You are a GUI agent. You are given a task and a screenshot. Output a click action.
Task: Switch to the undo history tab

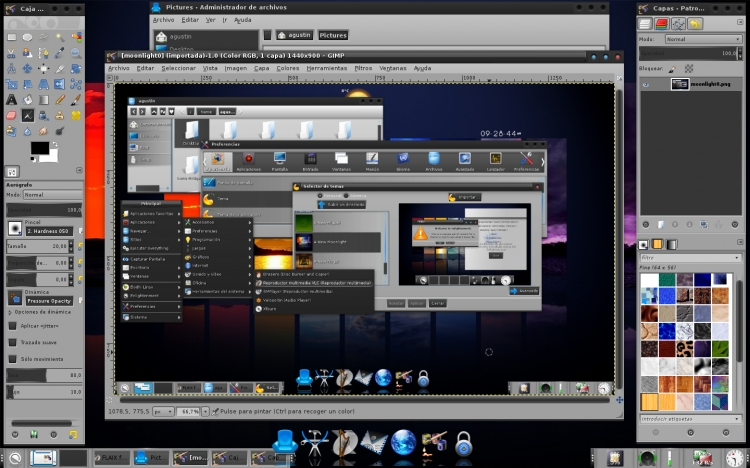click(x=695, y=23)
